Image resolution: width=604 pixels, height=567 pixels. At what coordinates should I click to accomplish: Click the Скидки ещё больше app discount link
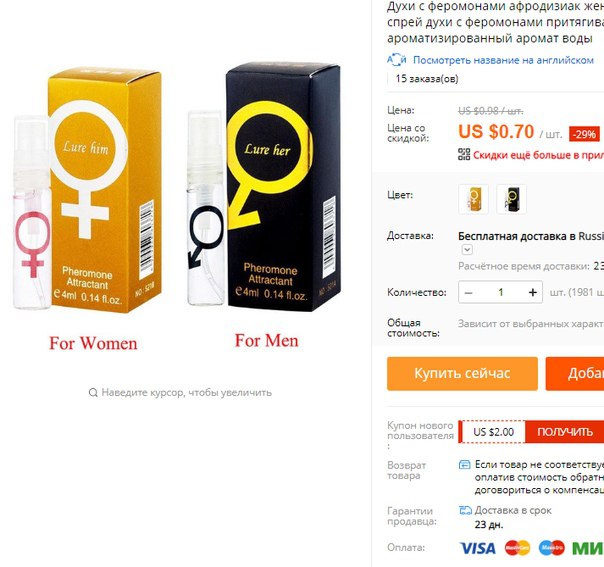[x=539, y=155]
